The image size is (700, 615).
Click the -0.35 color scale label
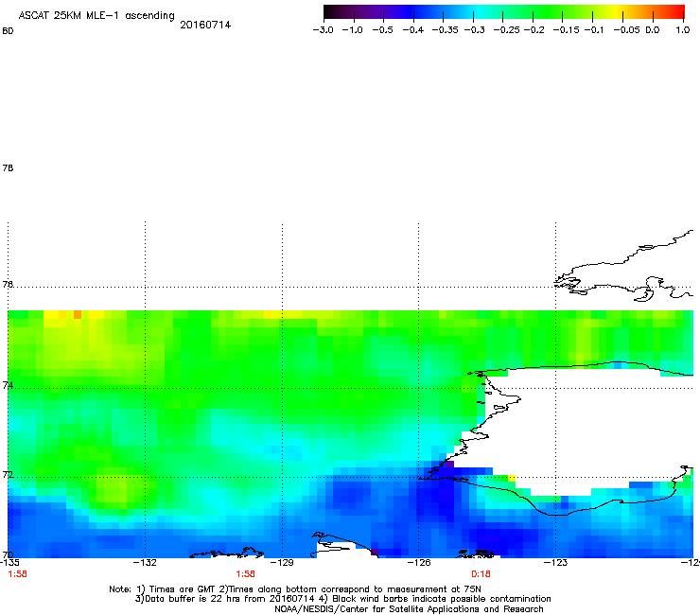(x=446, y=30)
